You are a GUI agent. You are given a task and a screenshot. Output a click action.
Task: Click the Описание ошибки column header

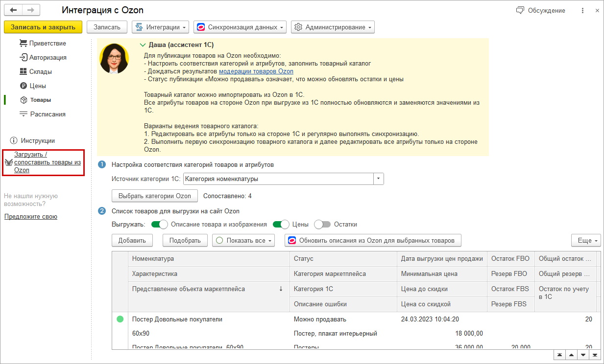click(x=343, y=304)
